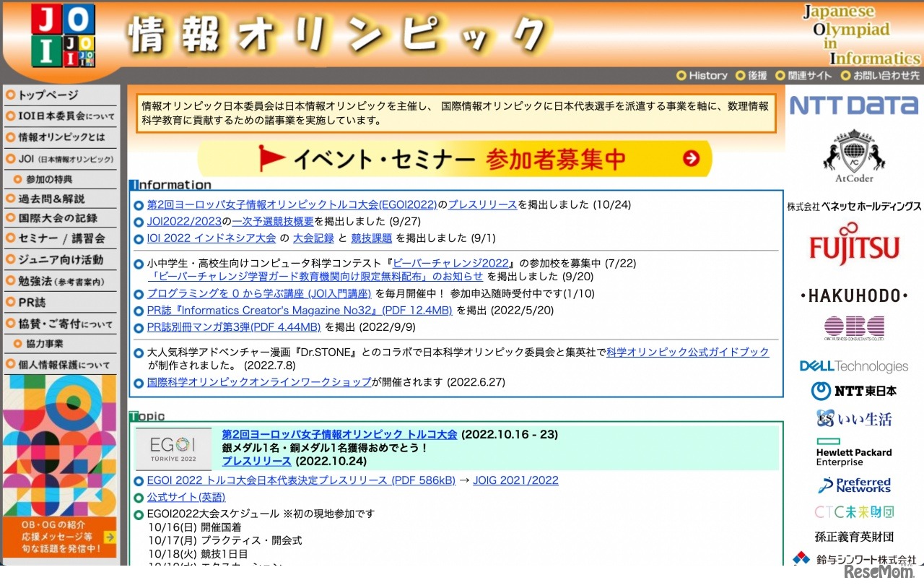Open 参加の特典 sidebar sub-item
Screen dimensions: 924x588
pos(60,179)
